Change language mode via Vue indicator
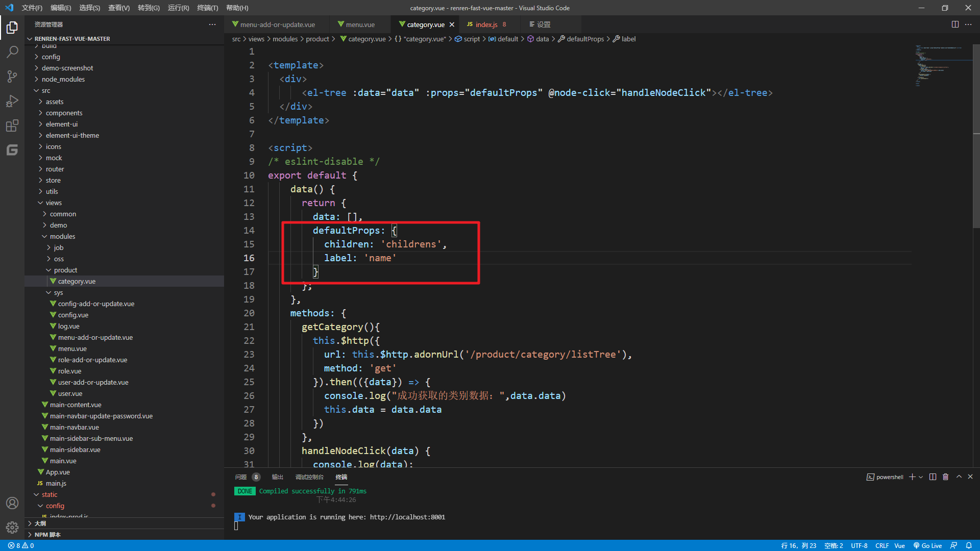This screenshot has height=551, width=980. pyautogui.click(x=899, y=545)
